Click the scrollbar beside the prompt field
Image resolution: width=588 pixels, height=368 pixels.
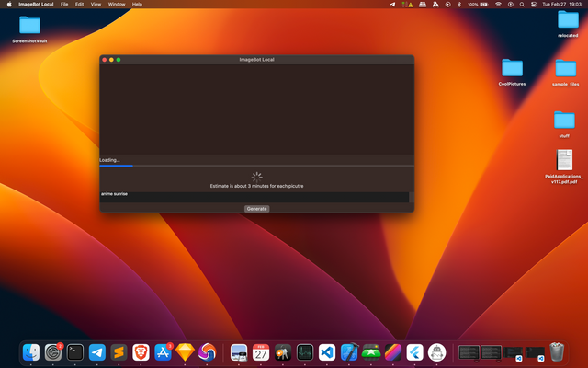412,197
